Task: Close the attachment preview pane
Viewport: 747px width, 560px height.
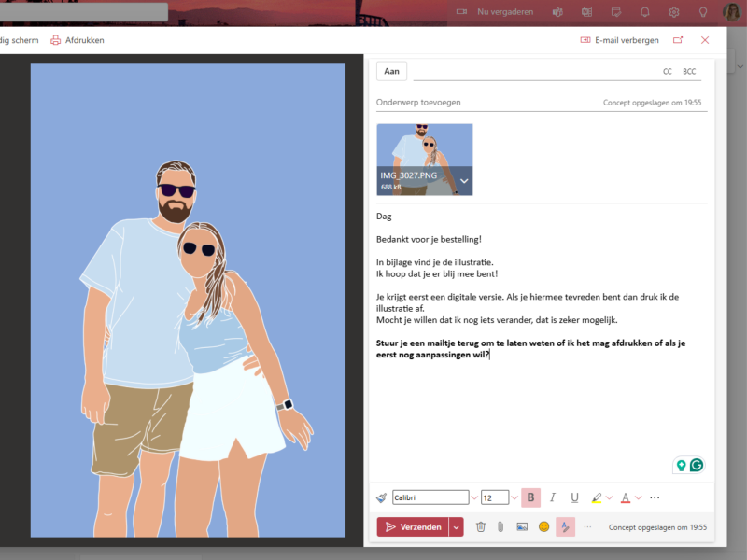Action: 705,40
